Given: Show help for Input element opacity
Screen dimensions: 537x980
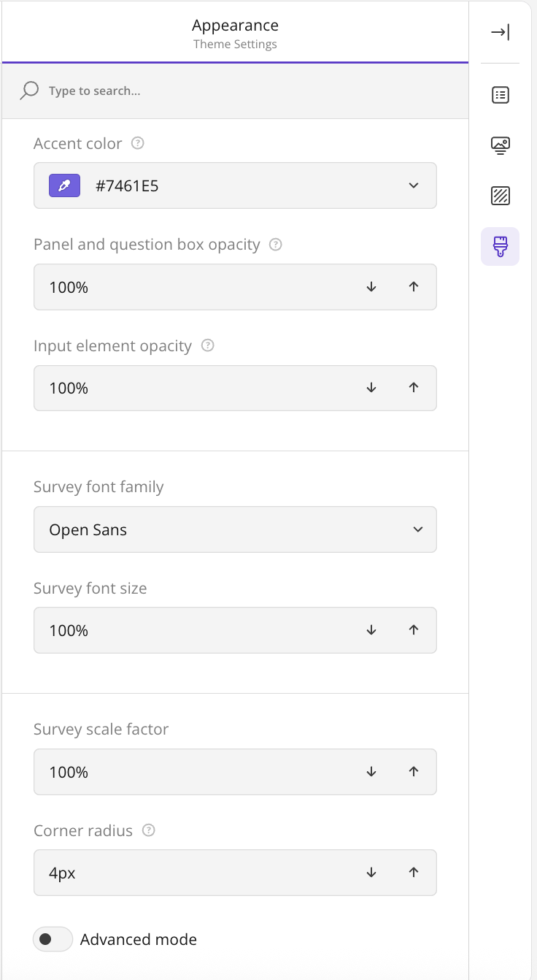Looking at the screenshot, I should pos(207,345).
